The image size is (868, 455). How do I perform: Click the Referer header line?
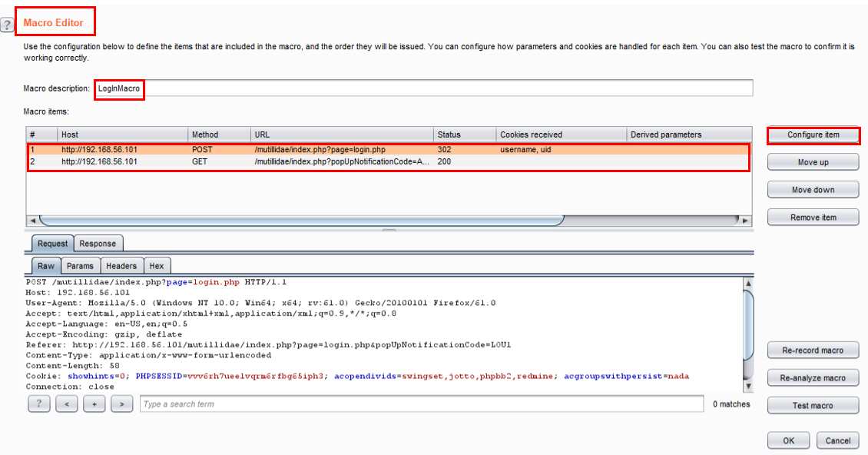[x=269, y=345]
